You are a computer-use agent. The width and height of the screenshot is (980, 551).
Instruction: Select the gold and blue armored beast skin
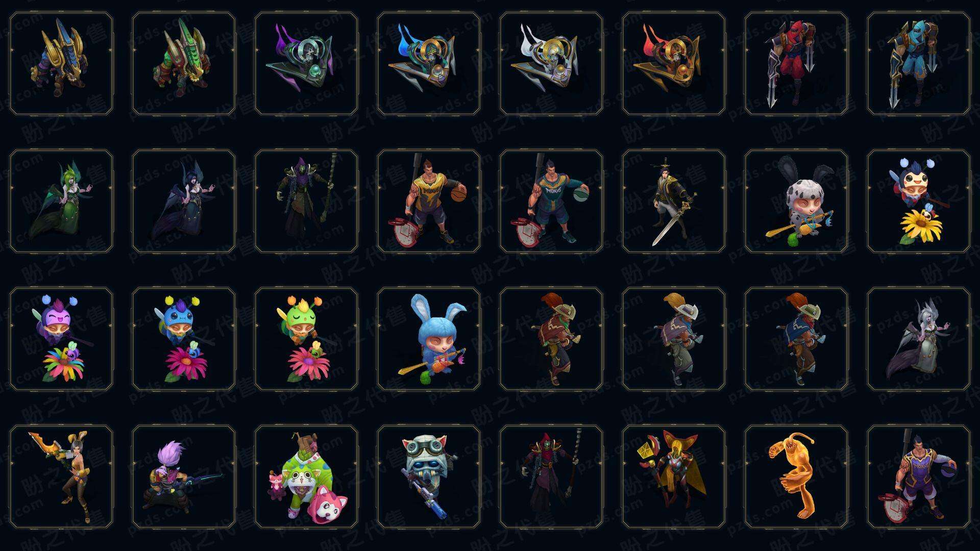click(61, 63)
